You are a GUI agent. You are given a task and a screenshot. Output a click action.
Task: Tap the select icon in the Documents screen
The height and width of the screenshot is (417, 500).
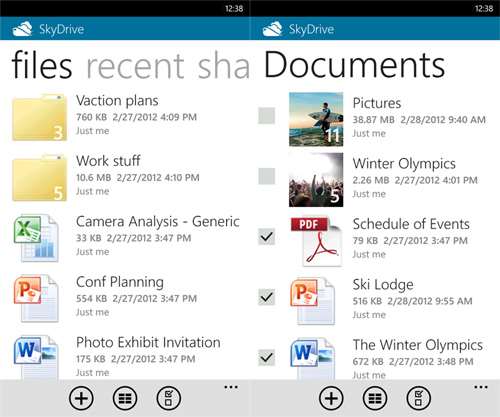click(x=419, y=398)
